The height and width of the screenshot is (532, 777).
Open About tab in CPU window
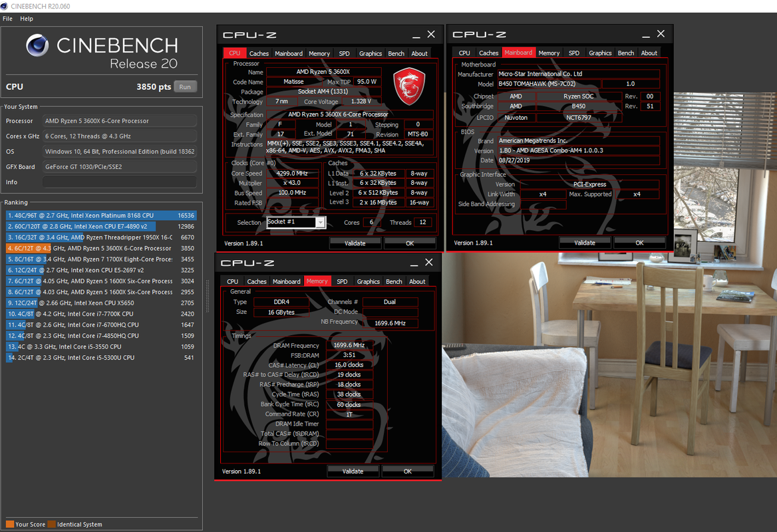(x=419, y=53)
